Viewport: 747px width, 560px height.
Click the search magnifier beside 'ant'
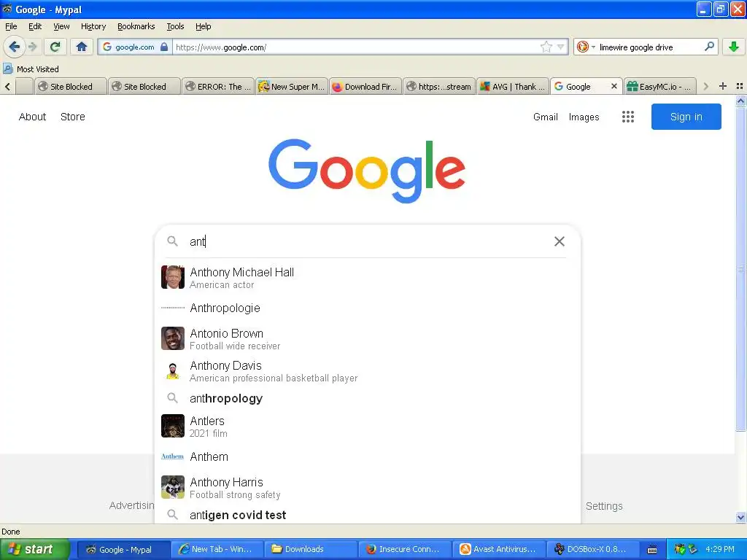coord(172,241)
